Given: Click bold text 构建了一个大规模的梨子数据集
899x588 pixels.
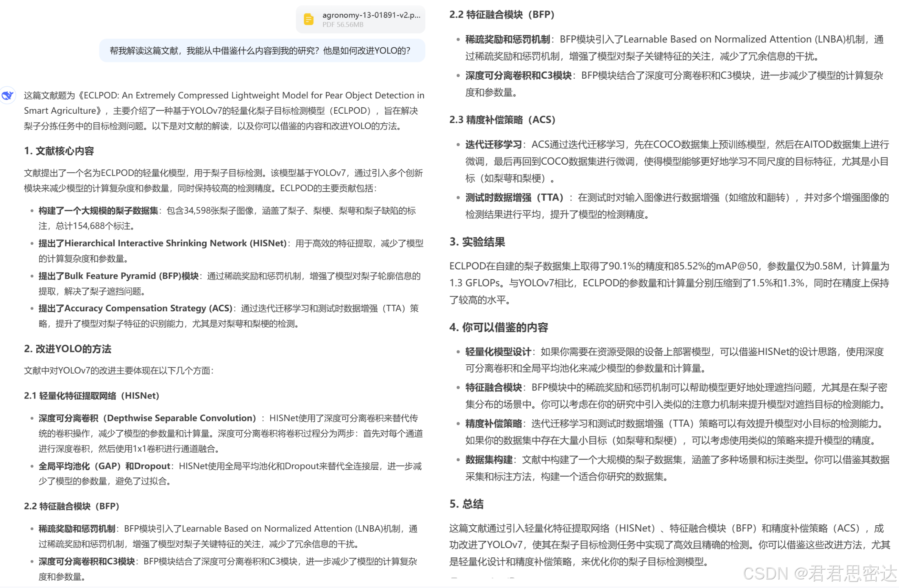Looking at the screenshot, I should (x=98, y=211).
